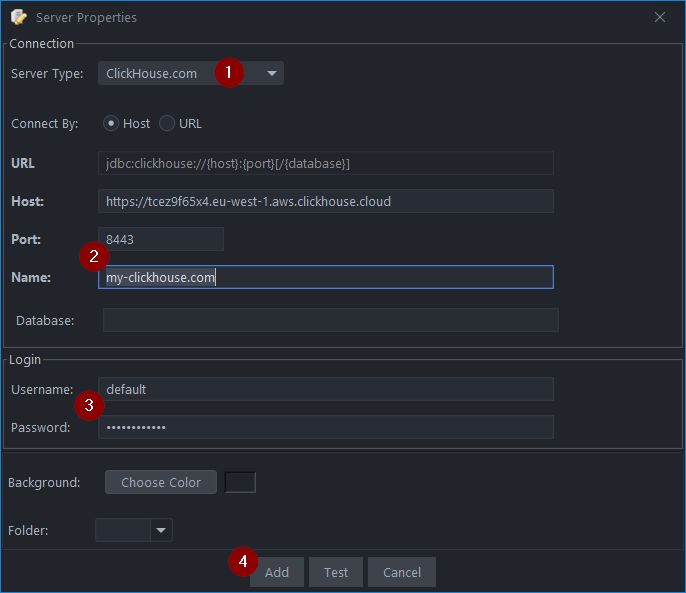Click the Server Properties title icon
686x593 pixels.
[x=18, y=17]
